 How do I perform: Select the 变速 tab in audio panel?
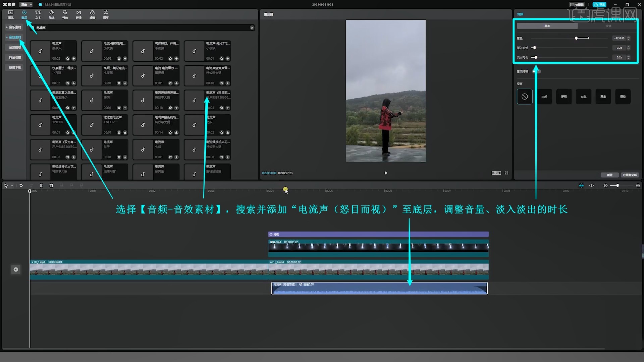tap(608, 26)
